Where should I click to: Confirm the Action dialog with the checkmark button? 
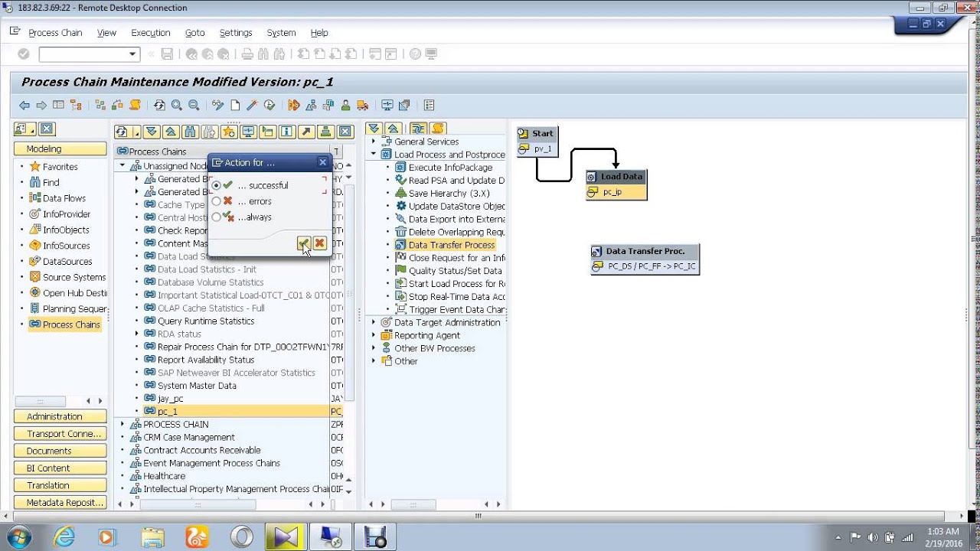click(304, 243)
